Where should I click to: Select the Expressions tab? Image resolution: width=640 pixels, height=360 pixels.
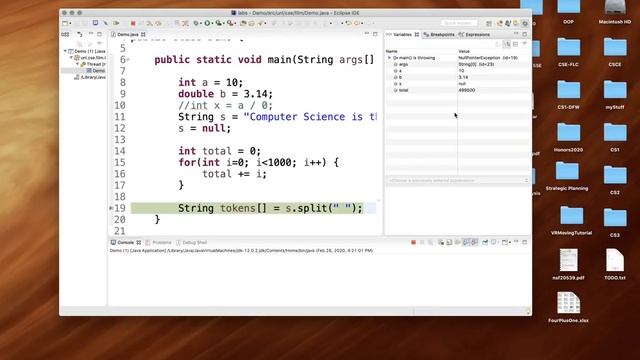pos(474,35)
